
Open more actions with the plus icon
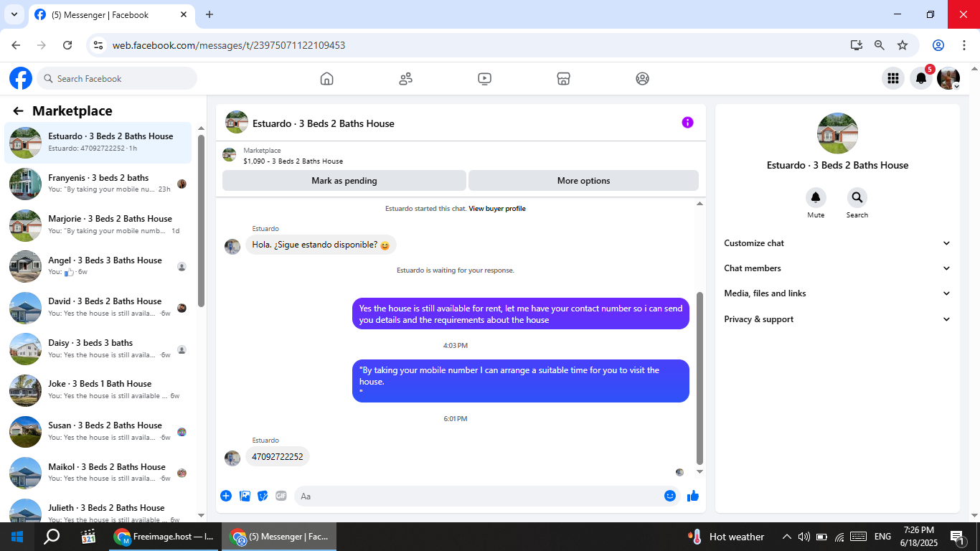226,496
